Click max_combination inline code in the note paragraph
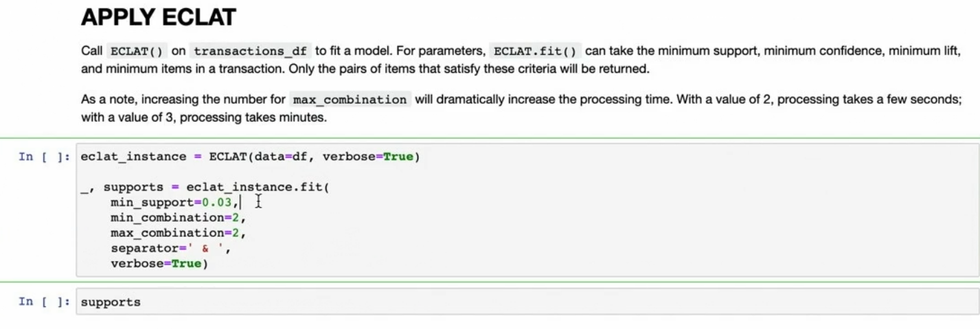Screen dimensions: 980x329 click(x=350, y=100)
